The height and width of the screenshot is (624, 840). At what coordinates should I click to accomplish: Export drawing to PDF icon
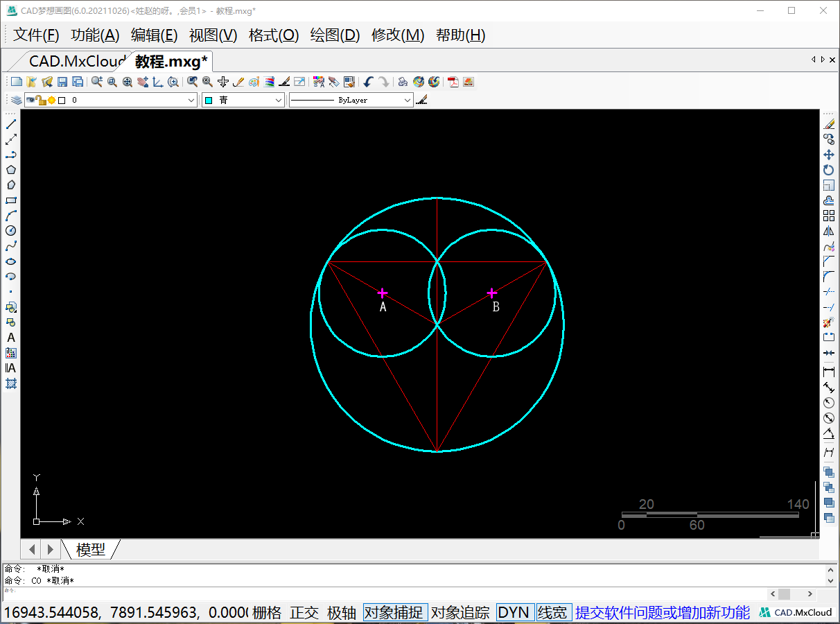click(453, 82)
